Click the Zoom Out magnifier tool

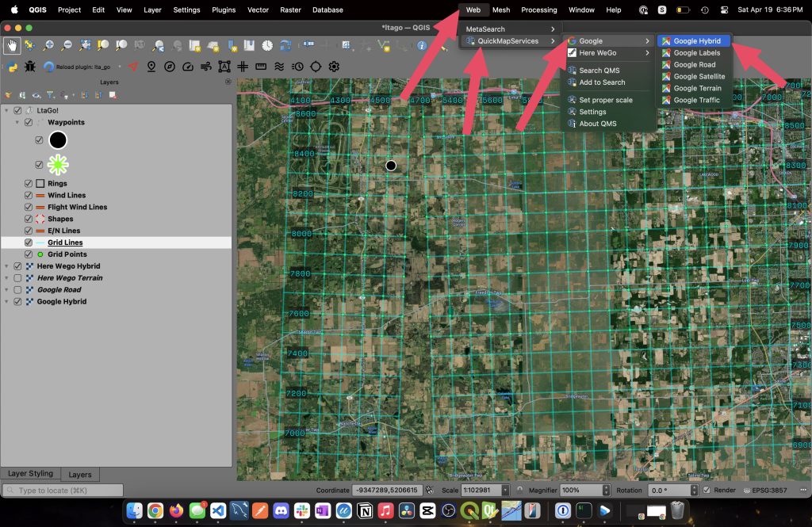point(67,45)
